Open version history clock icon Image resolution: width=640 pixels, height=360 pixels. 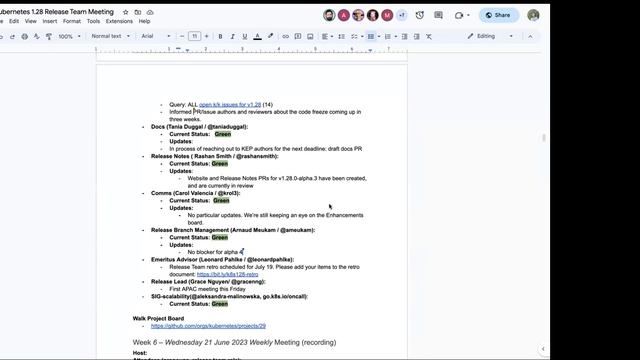tap(420, 15)
